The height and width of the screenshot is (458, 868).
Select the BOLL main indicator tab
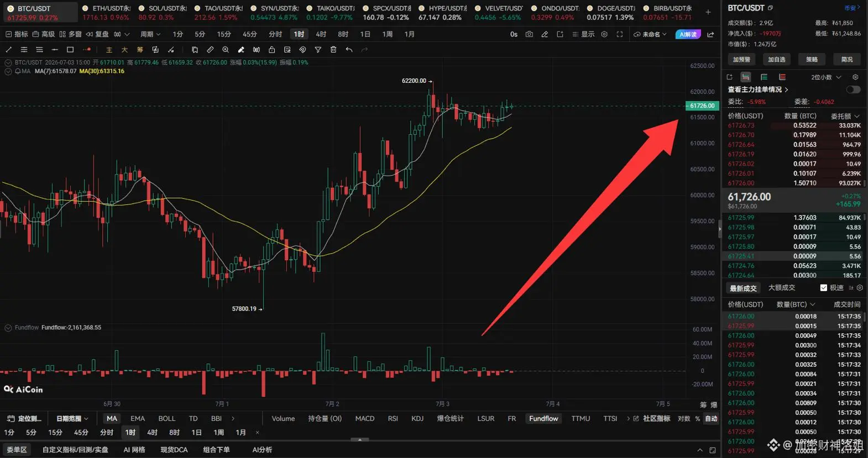pyautogui.click(x=166, y=419)
